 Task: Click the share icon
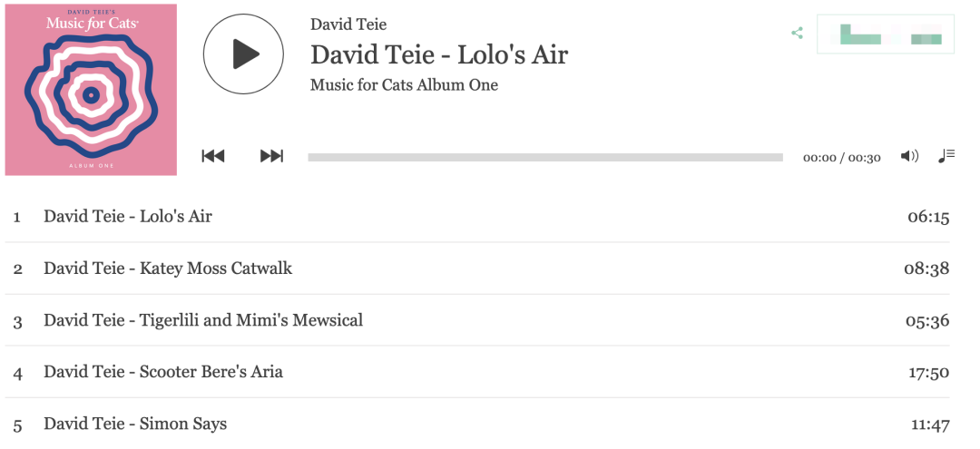click(x=797, y=34)
